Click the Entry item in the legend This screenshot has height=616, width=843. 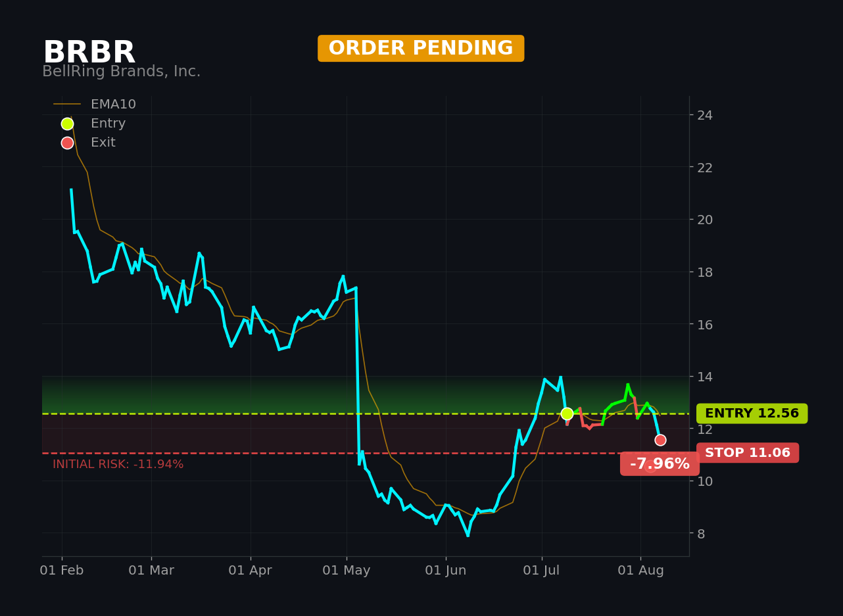click(x=93, y=124)
